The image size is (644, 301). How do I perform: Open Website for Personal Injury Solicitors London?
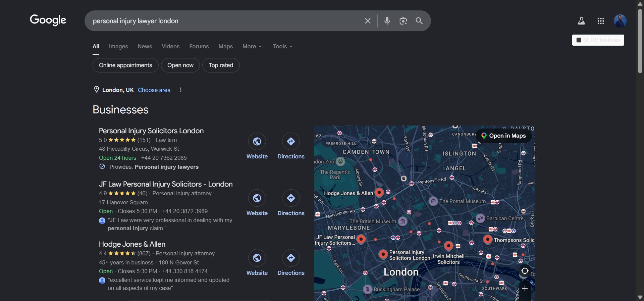[x=257, y=146]
